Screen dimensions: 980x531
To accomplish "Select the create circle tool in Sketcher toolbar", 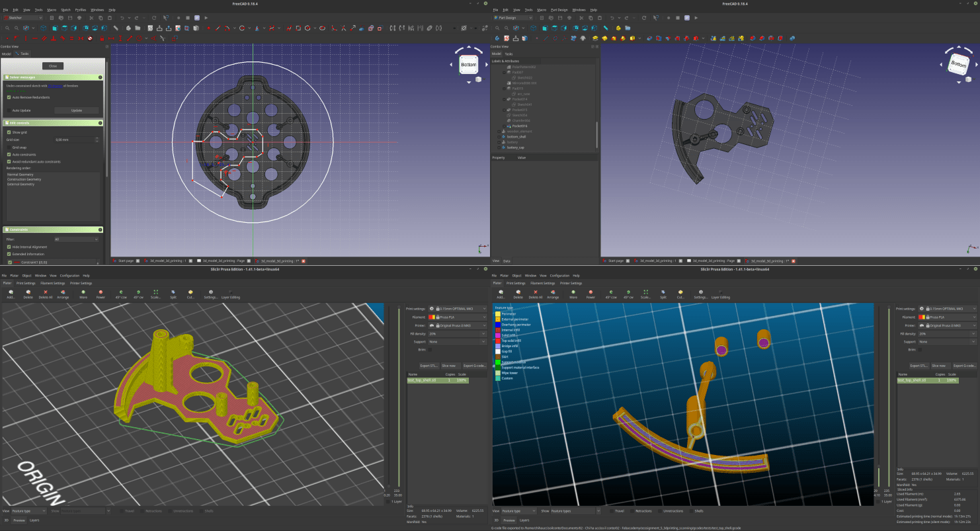I will (242, 28).
